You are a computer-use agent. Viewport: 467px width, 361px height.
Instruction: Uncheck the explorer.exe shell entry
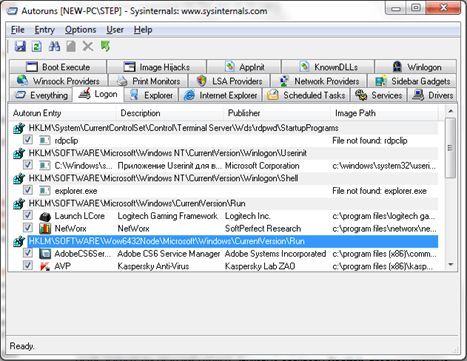click(x=28, y=190)
